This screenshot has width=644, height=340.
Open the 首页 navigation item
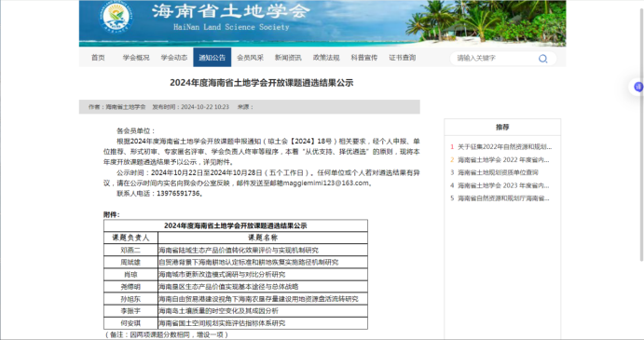pos(98,58)
